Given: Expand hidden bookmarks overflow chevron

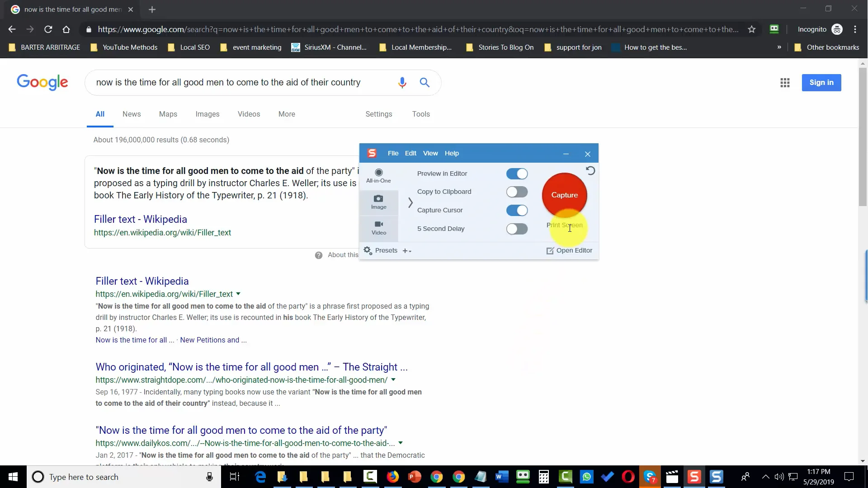Looking at the screenshot, I should point(779,47).
